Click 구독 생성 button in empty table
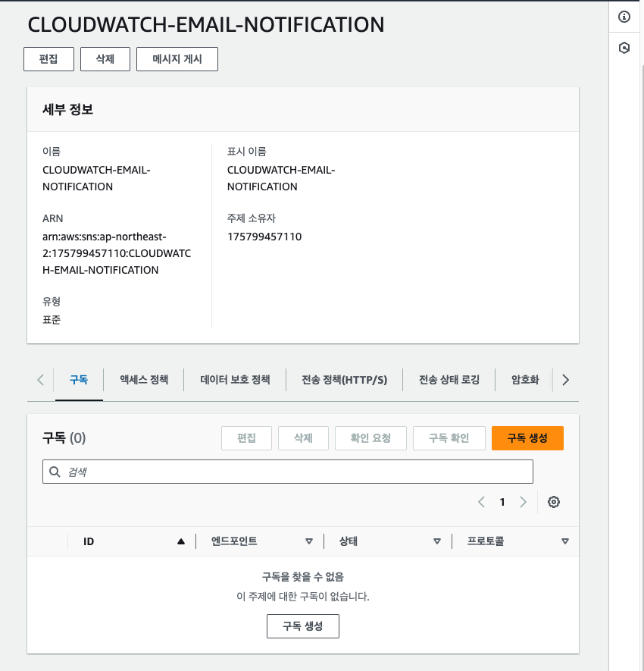Image resolution: width=644 pixels, height=671 pixels. point(303,626)
